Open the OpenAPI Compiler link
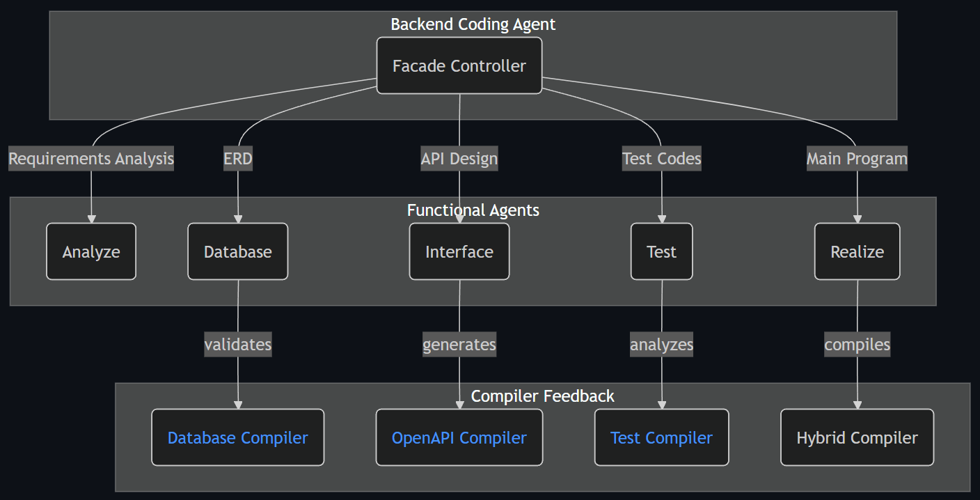This screenshot has width=980, height=500. point(459,437)
